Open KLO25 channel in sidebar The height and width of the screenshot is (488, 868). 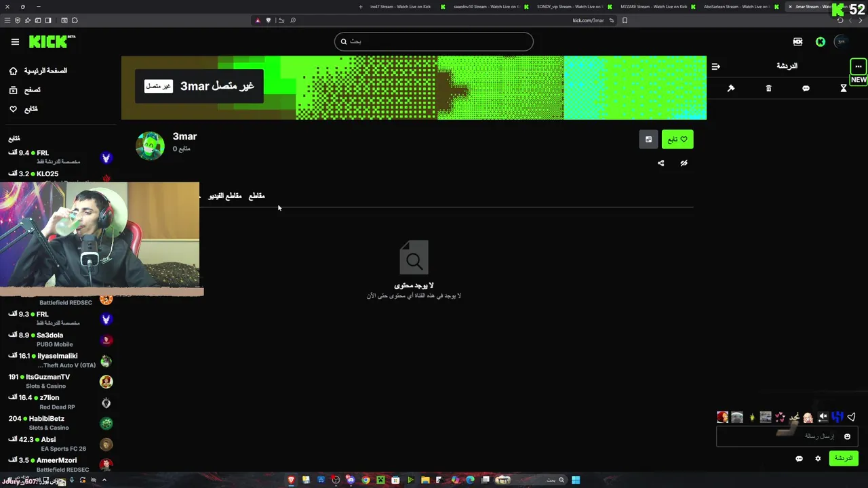tap(60, 176)
